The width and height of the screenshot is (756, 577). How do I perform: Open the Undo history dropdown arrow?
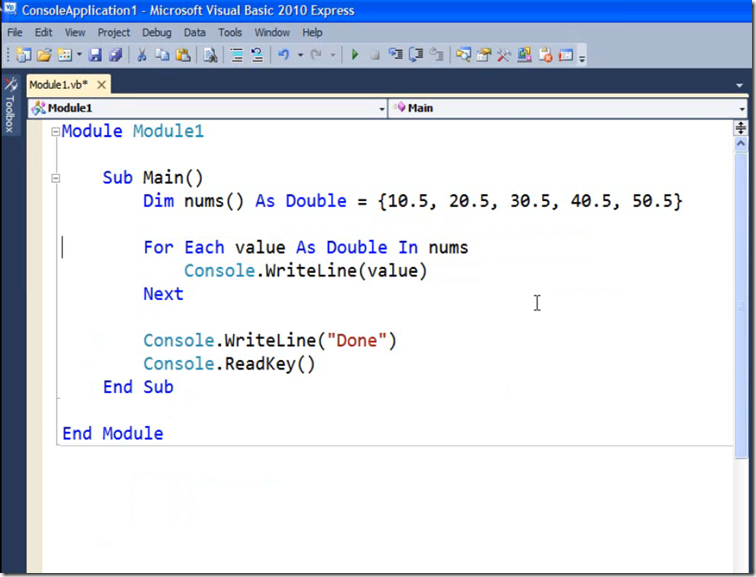coord(300,55)
